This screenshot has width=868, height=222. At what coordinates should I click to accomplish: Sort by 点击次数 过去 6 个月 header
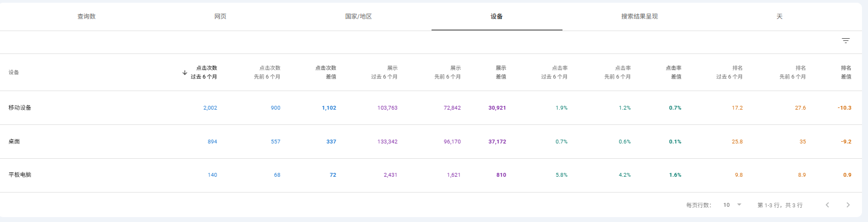point(204,73)
